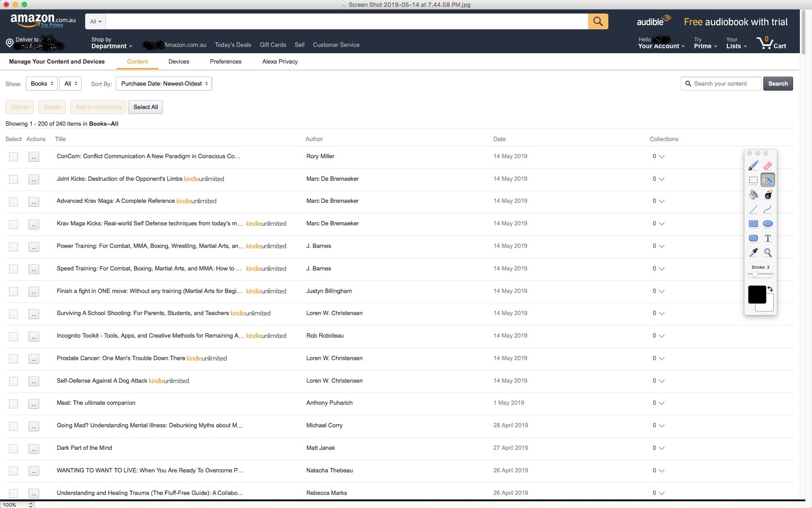The image size is (812, 508).
Task: Tick the checkbox for Joint Kicks
Action: [x=14, y=179]
